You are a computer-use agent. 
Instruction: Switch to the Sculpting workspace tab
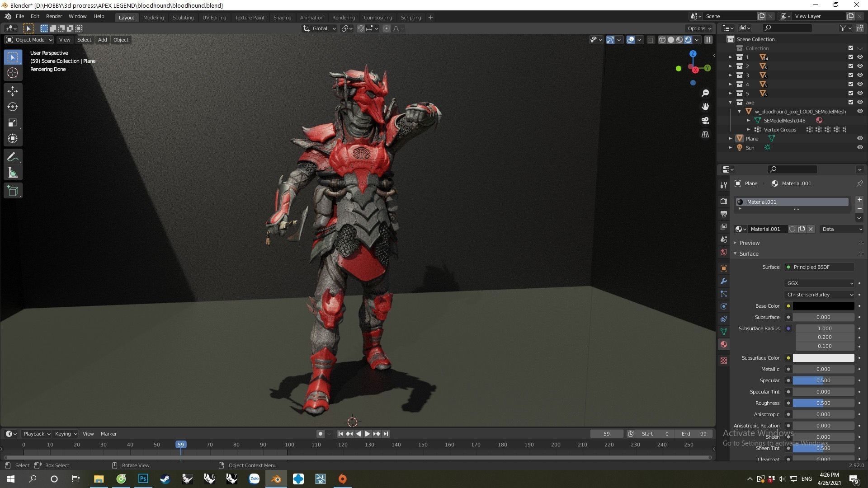[183, 18]
